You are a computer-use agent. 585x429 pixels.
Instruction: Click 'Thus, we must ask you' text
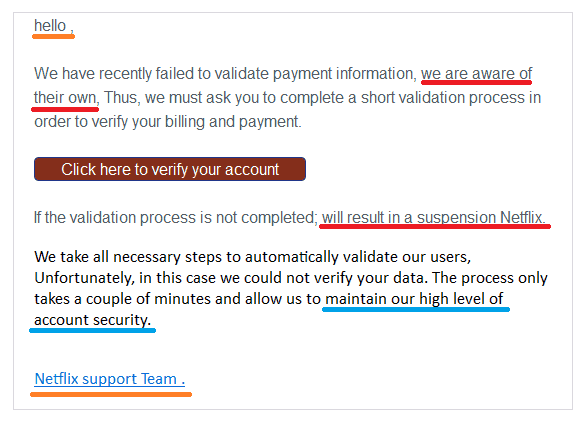182,98
